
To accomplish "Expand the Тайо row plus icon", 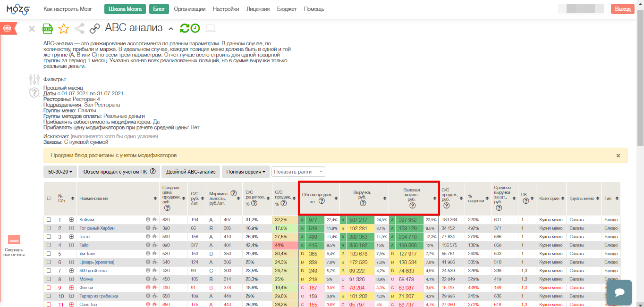I will 71,245.
